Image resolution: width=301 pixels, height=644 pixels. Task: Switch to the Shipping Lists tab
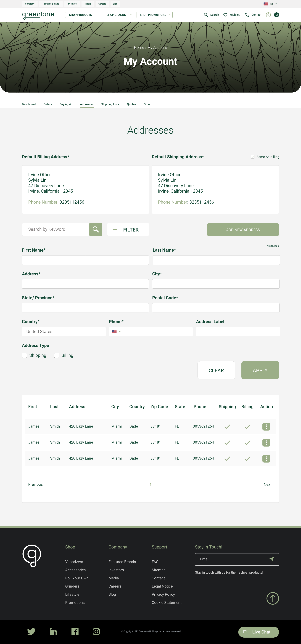pos(110,104)
